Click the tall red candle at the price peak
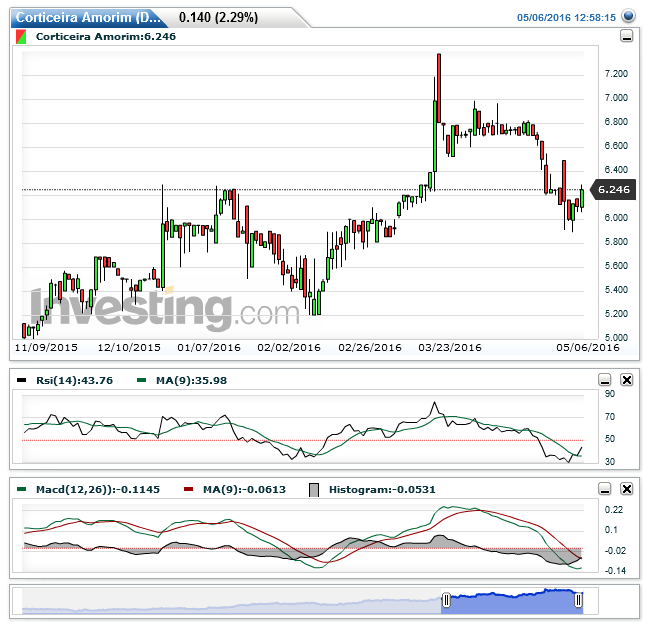This screenshot has width=650, height=627. pos(439,88)
